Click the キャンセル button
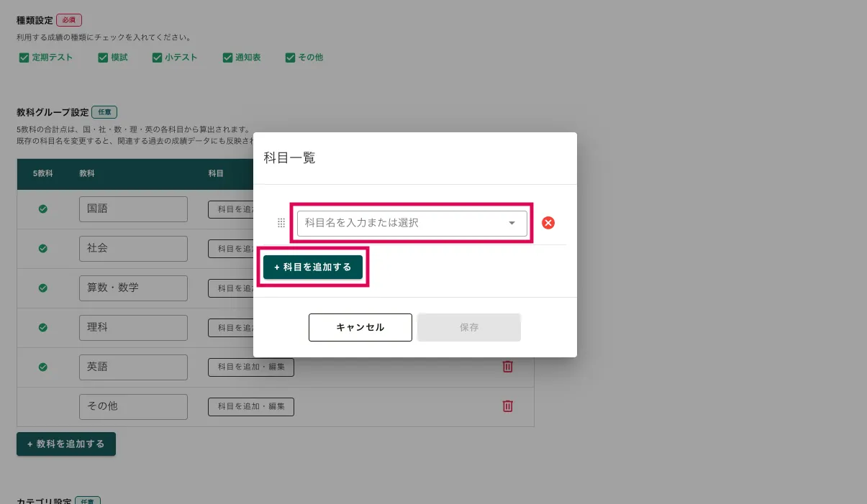 pos(360,327)
